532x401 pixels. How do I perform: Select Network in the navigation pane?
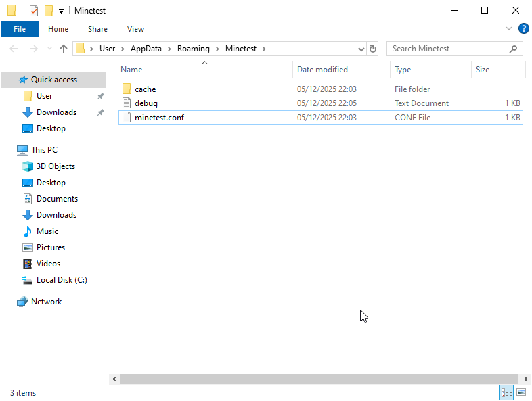(x=46, y=302)
